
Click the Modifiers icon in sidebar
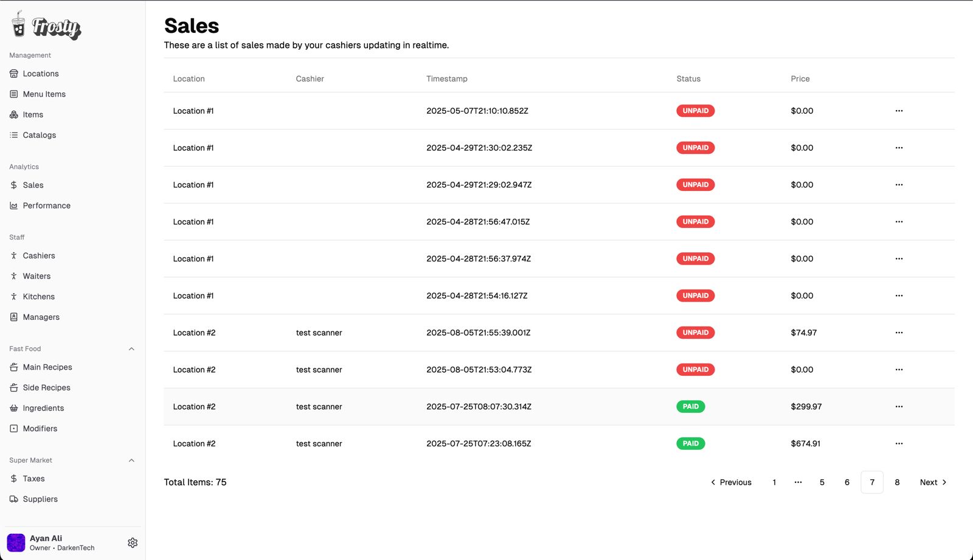click(x=14, y=429)
